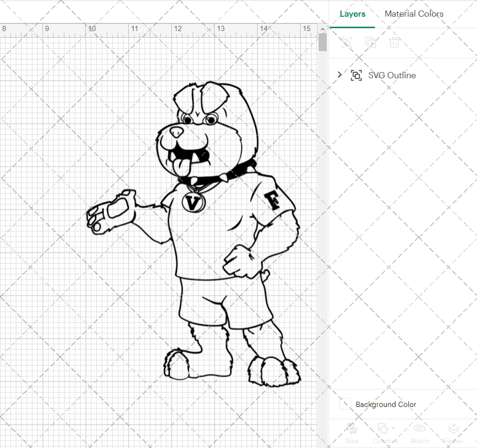Select the bulldog mascot outline on canvas
477x448 pixels.
tap(194, 234)
